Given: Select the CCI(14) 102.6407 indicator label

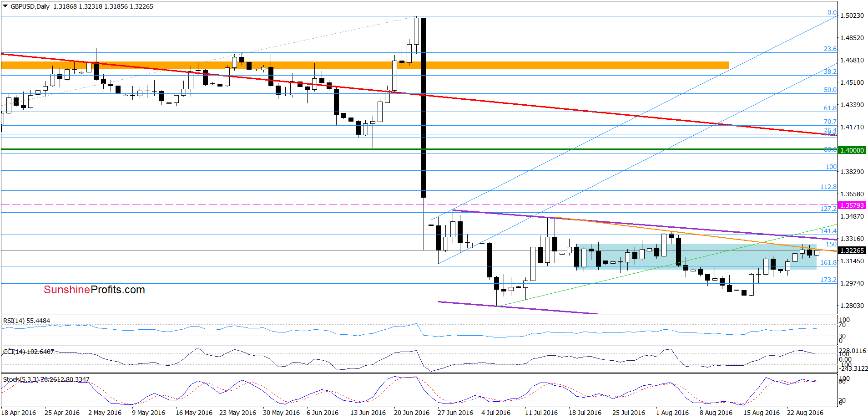Looking at the screenshot, I should tap(28, 352).
